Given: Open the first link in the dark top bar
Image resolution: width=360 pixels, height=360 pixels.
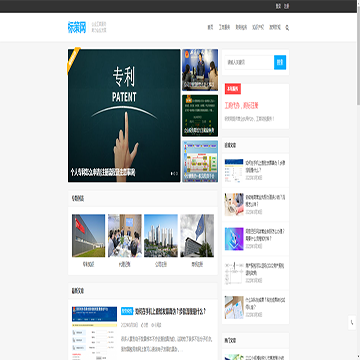Looking at the screenshot, I should [x=278, y=6].
